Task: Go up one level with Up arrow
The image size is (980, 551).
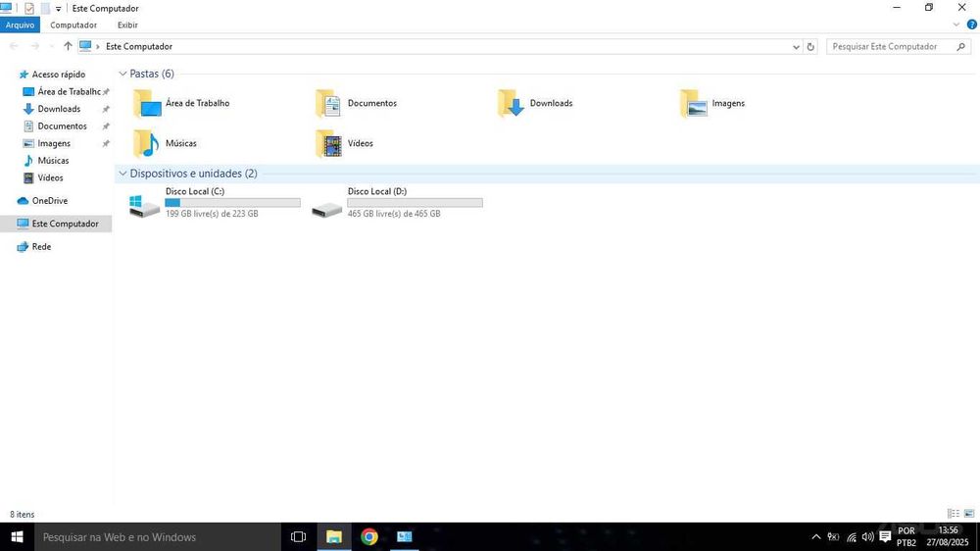Action: pos(68,46)
